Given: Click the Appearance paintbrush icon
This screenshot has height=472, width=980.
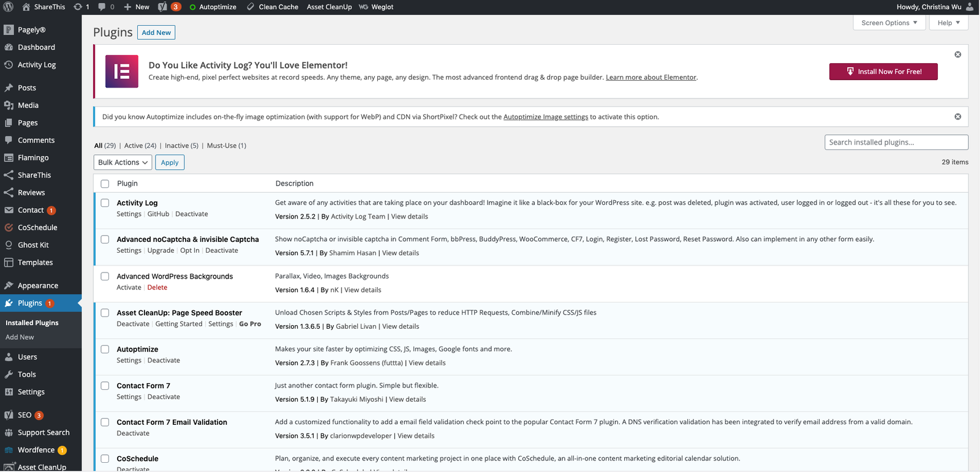Looking at the screenshot, I should click(x=9, y=285).
